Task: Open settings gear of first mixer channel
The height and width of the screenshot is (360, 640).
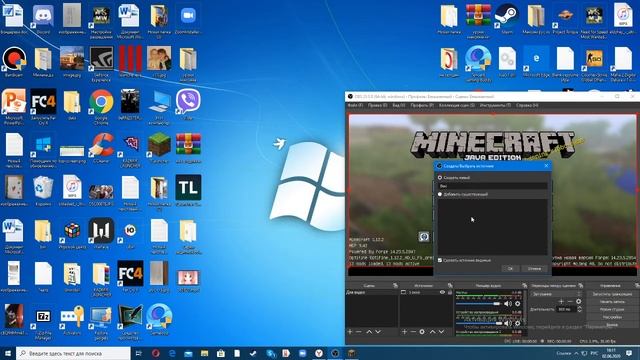Action: pos(518,304)
